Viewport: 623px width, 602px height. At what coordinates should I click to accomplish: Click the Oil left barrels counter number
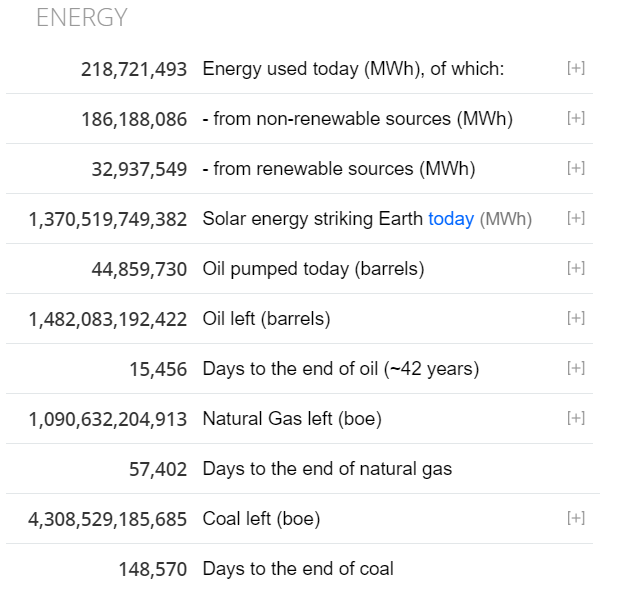point(108,319)
